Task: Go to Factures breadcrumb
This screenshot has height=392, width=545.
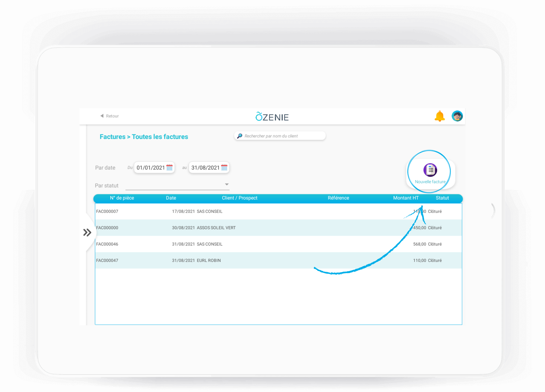Action: 113,137
